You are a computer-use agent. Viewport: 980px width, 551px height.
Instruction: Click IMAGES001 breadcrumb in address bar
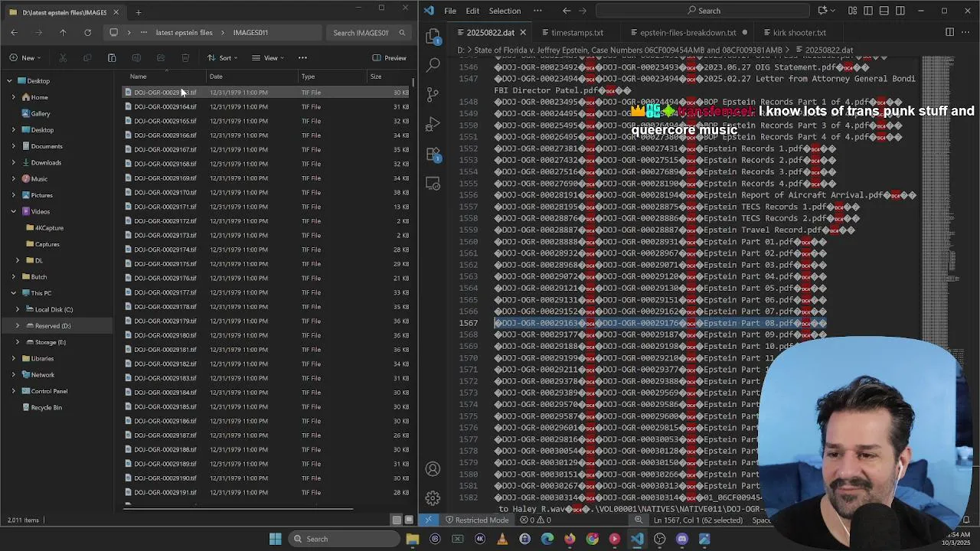[250, 33]
